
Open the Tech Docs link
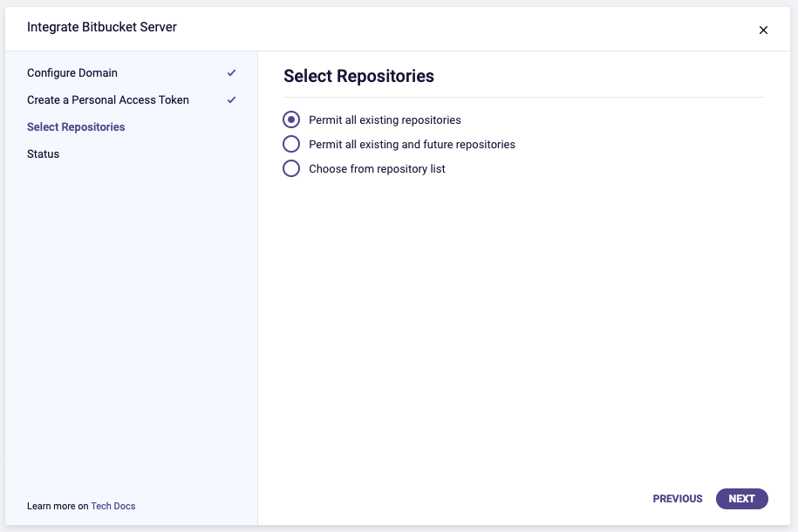pos(113,506)
